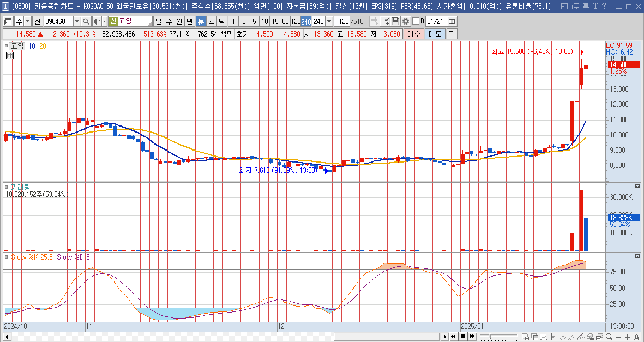
Task: Open the 주 market type dropdown arrow
Action: pyautogui.click(x=27, y=21)
